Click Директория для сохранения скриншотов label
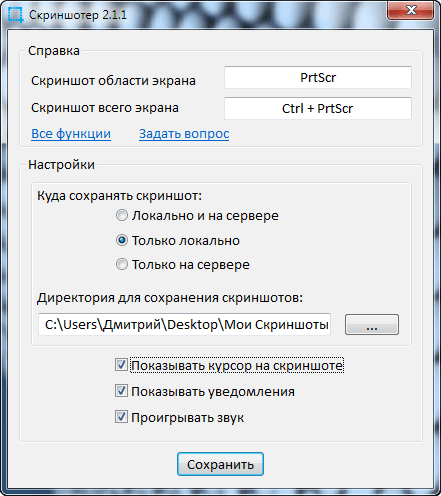 [170, 298]
